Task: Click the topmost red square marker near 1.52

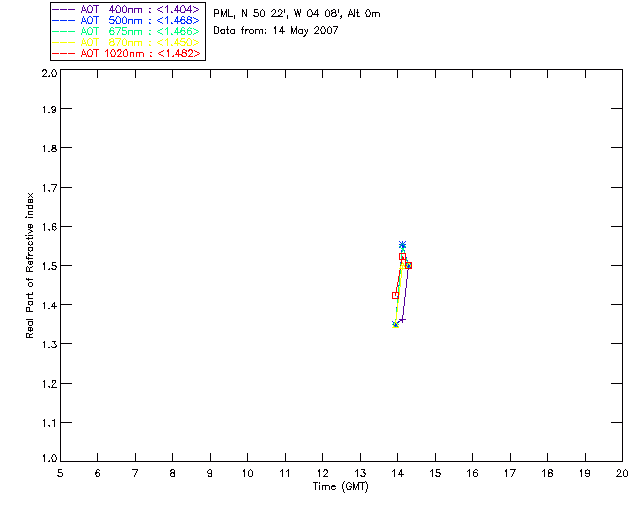Action: click(x=402, y=257)
